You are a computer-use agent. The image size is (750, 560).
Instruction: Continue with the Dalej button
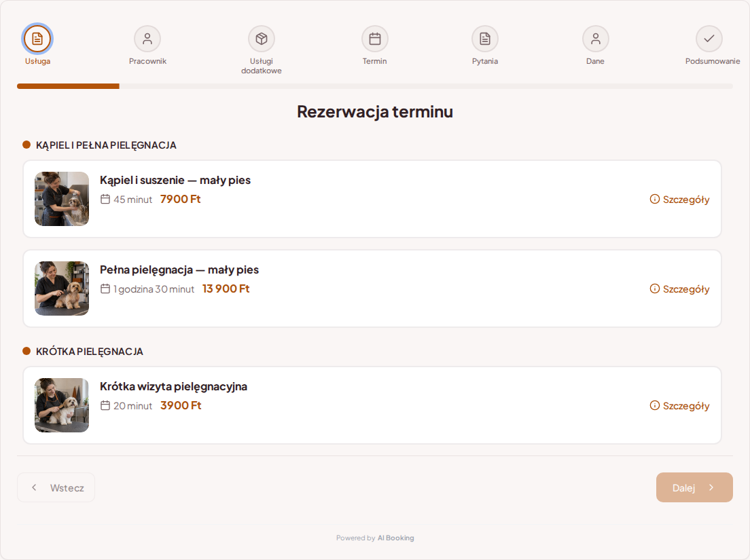694,487
